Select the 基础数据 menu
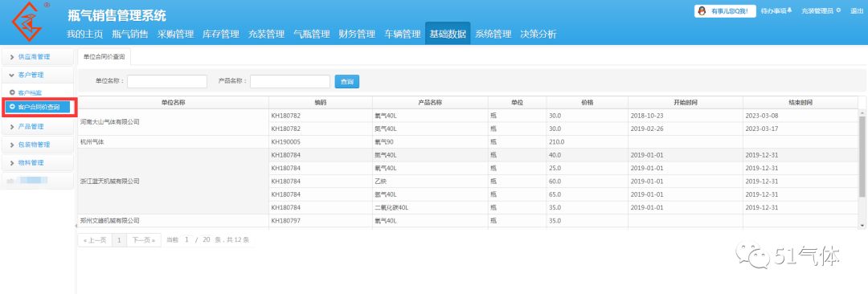868x294 pixels. coord(448,34)
